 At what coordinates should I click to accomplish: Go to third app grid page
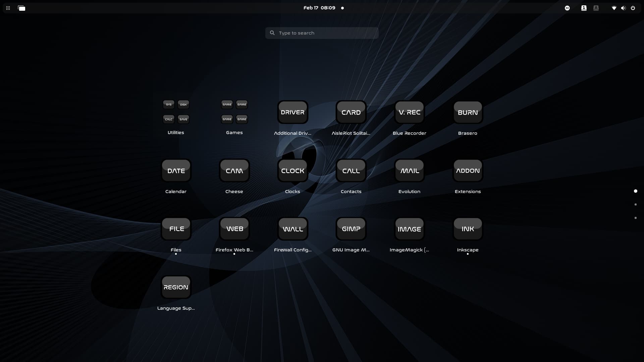[x=635, y=218]
